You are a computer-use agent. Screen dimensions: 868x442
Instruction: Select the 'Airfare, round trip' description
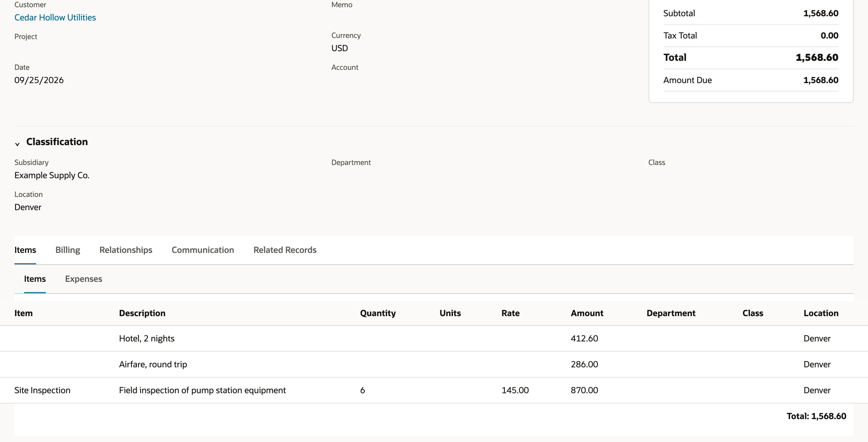point(153,364)
